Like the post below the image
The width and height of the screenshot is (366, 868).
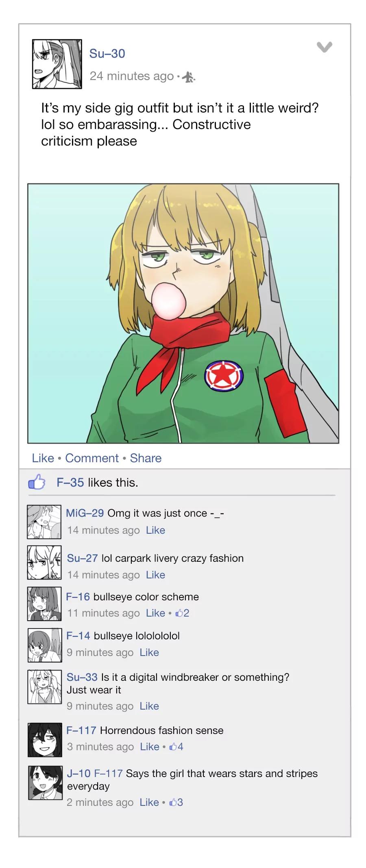click(43, 458)
